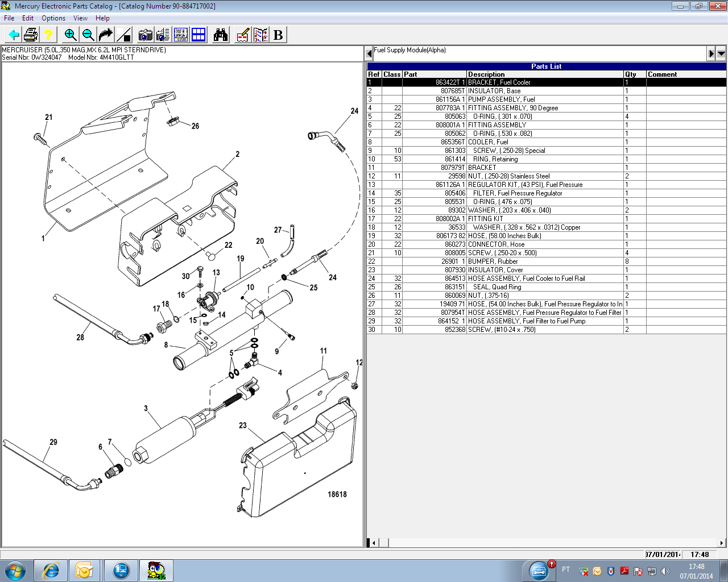Open the View menu
Image resolution: width=728 pixels, height=582 pixels.
[80, 18]
